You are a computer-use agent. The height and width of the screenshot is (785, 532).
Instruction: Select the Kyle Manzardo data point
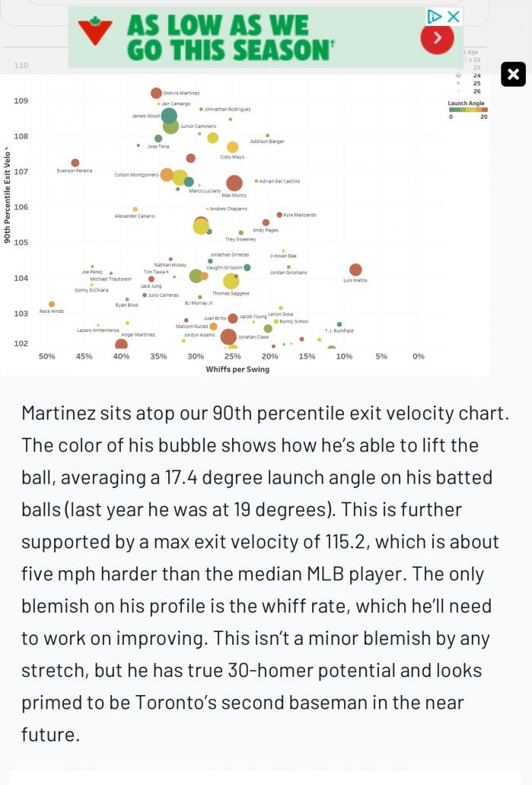point(279,215)
